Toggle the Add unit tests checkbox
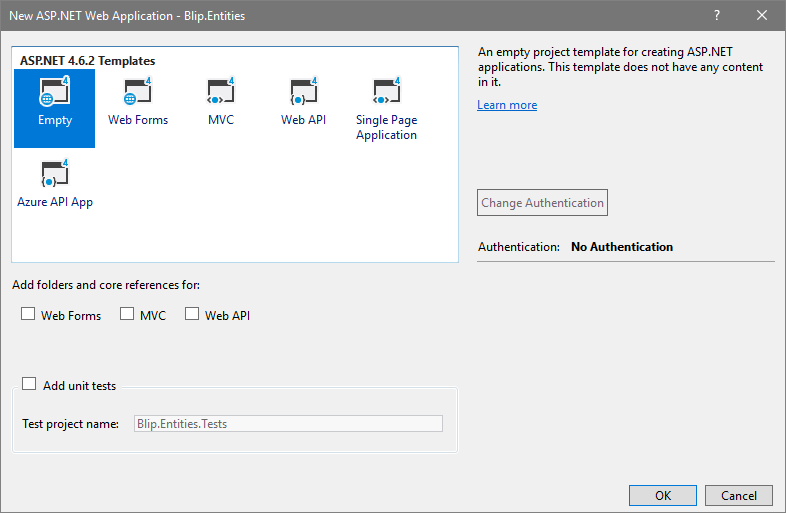786x513 pixels. click(29, 384)
